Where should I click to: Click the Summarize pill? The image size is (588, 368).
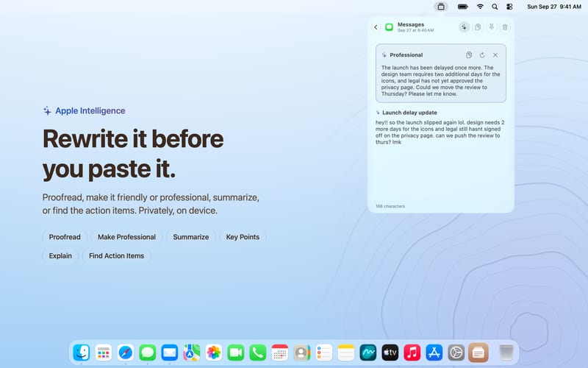click(x=191, y=237)
